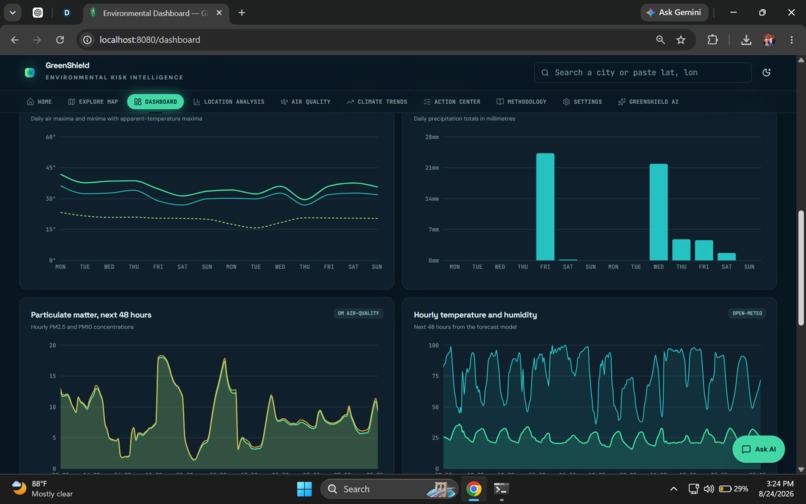Open the network tray icon

(693, 489)
